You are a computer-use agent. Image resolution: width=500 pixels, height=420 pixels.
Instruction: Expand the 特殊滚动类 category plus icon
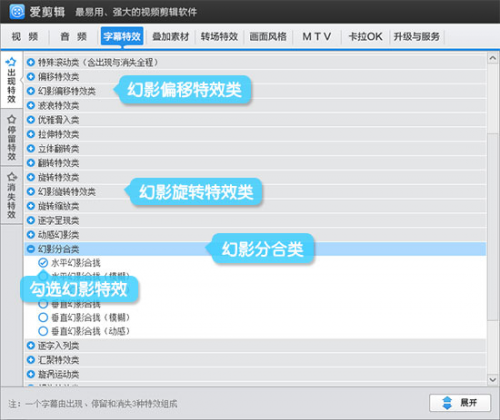coord(31,62)
